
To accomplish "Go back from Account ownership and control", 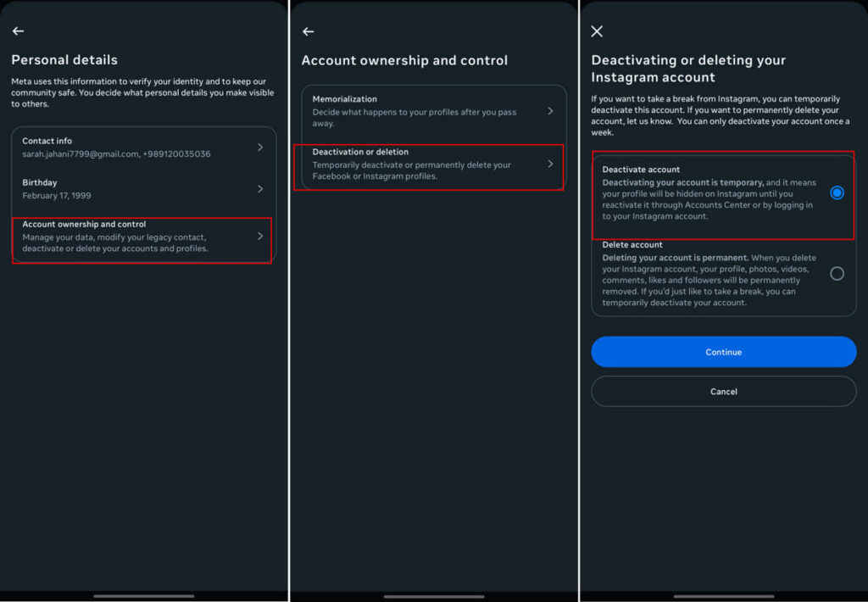I will click(308, 31).
